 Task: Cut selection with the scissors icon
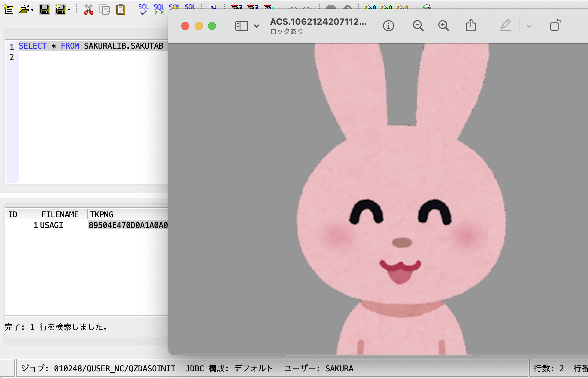[88, 9]
